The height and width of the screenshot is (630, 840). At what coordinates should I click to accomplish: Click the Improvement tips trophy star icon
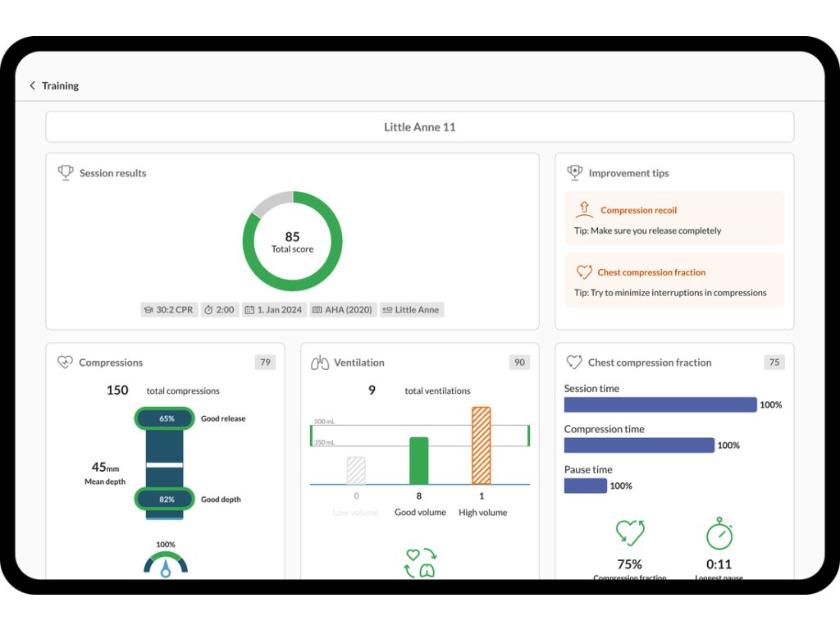click(x=575, y=172)
